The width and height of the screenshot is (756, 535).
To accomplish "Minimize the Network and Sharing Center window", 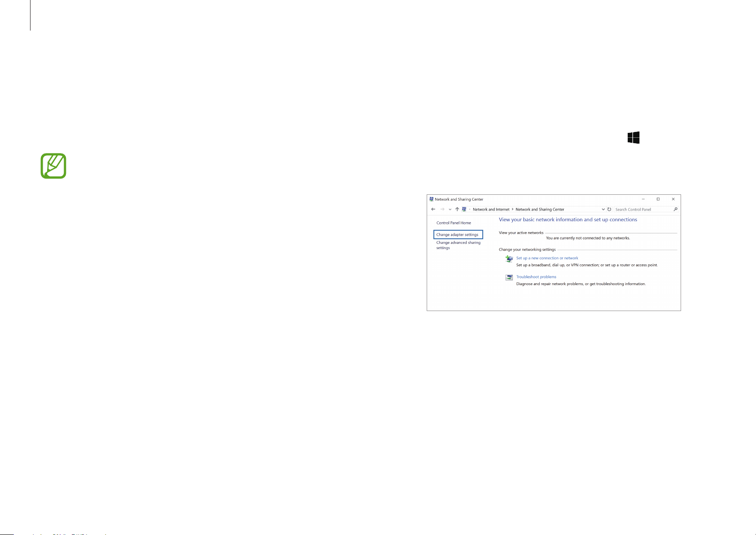I will point(643,199).
